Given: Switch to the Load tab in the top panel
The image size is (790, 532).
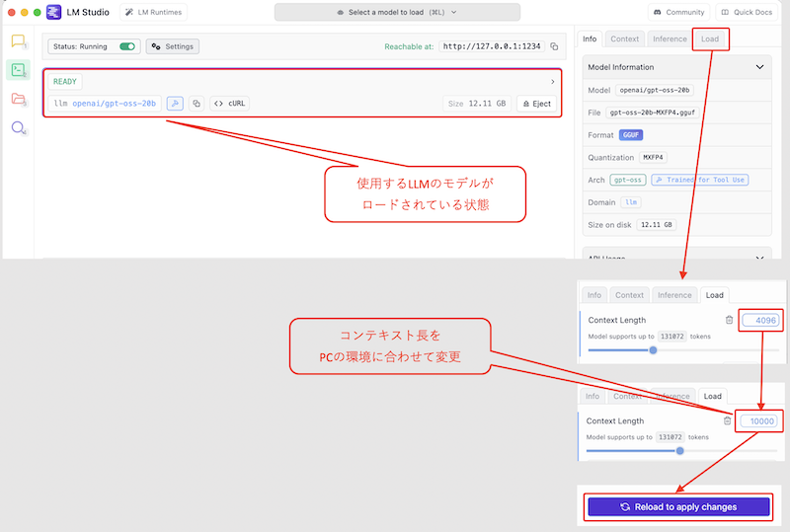Looking at the screenshot, I should [710, 38].
